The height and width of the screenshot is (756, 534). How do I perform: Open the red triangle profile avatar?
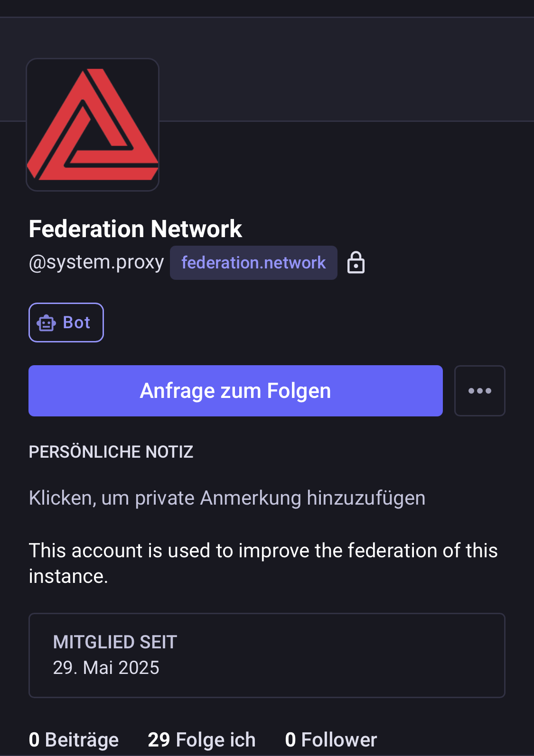(93, 125)
